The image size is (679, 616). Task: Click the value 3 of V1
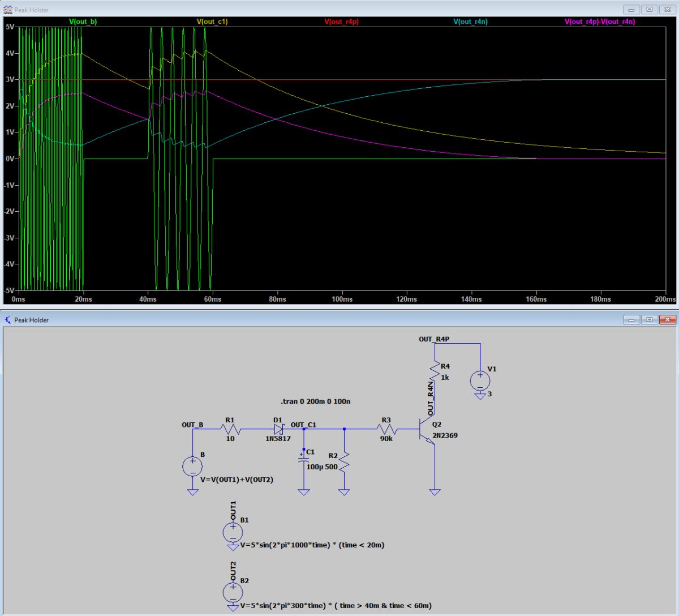pos(489,394)
